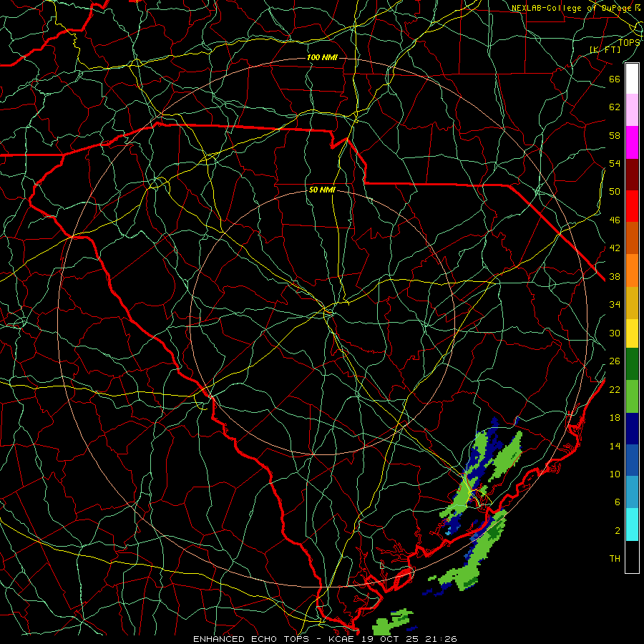Click the '10' legend value
This screenshot has height=644, width=644.
[x=615, y=474]
